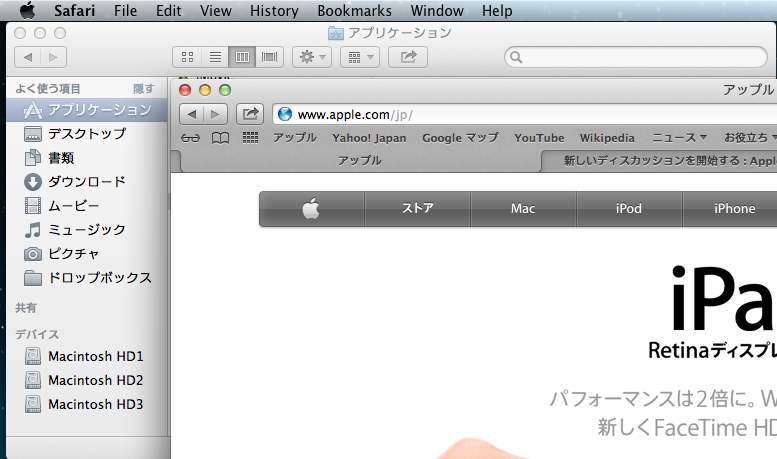Open the Bookmarks menu
Viewport: 777px width, 459px height.
(354, 10)
